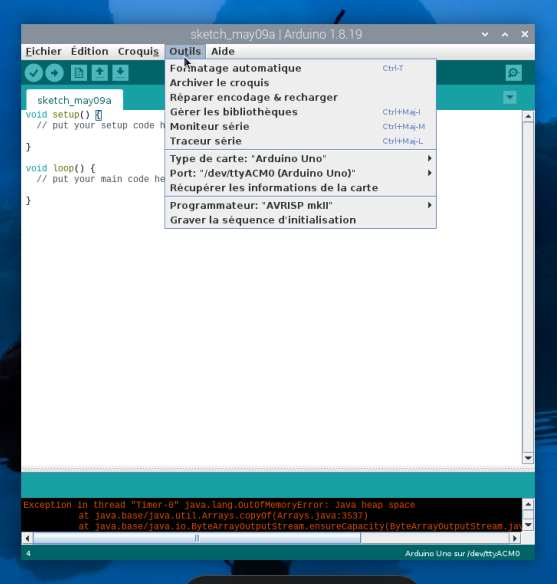Choose Graver la séquence d'initialisation
This screenshot has width=557, height=584.
tap(300, 220)
